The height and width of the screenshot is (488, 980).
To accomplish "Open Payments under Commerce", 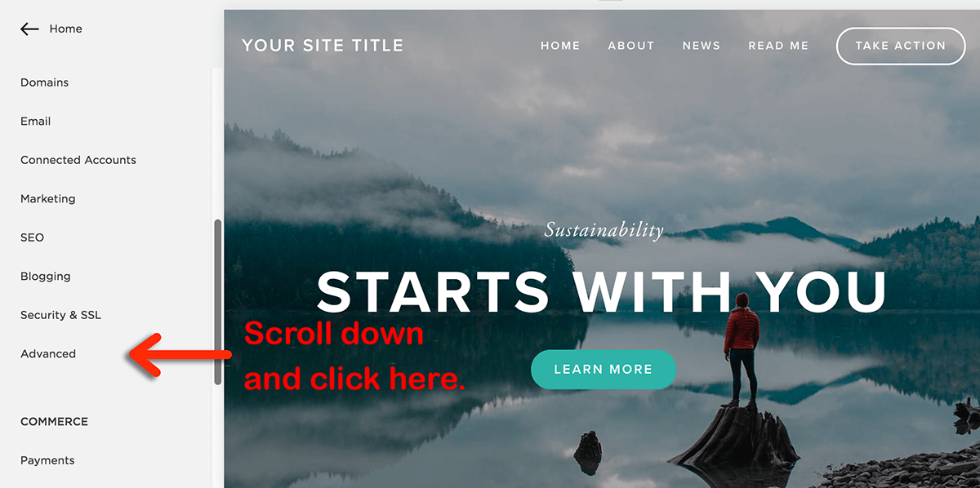I will click(47, 460).
